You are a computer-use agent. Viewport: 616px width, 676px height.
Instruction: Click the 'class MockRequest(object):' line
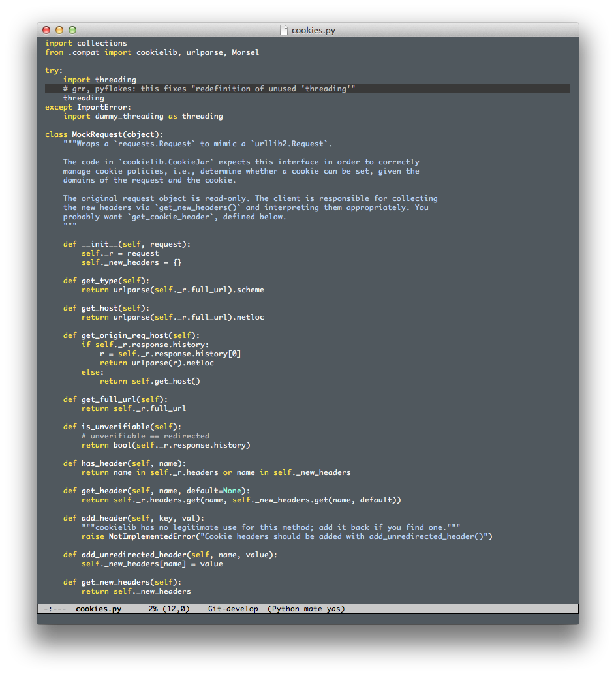[104, 134]
